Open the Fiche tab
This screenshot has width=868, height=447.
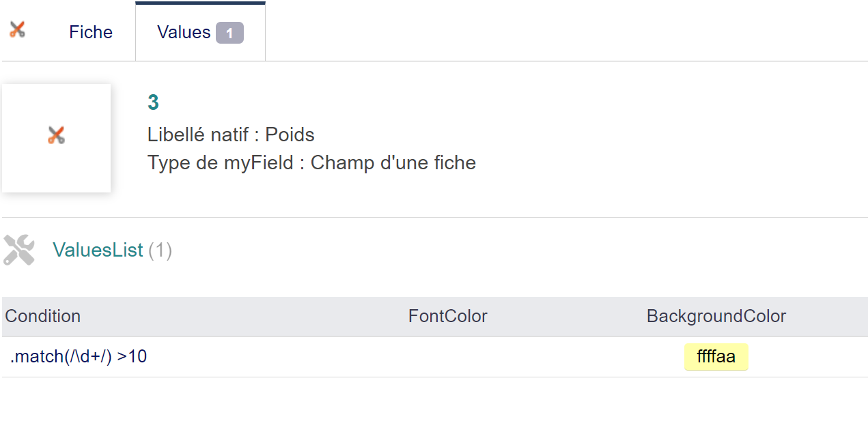[91, 32]
